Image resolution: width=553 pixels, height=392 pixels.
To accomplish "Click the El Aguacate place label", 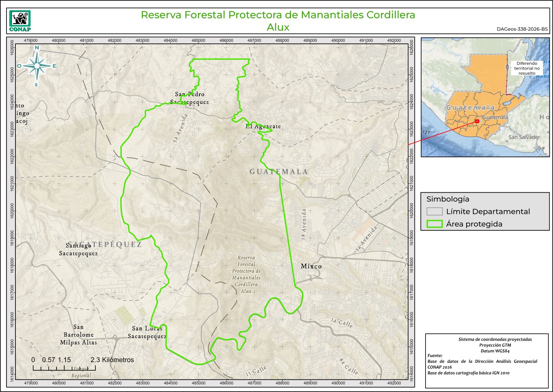I will (x=263, y=126).
